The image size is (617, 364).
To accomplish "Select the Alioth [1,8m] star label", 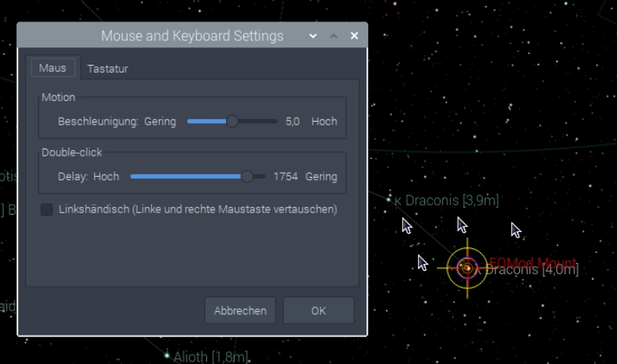I will 211,357.
